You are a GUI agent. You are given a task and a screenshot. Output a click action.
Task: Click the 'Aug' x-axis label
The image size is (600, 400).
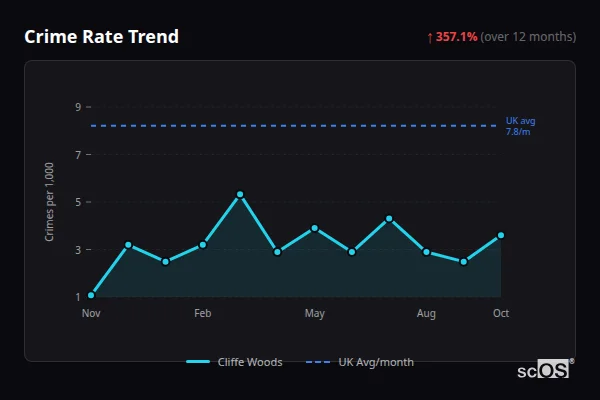click(x=426, y=313)
